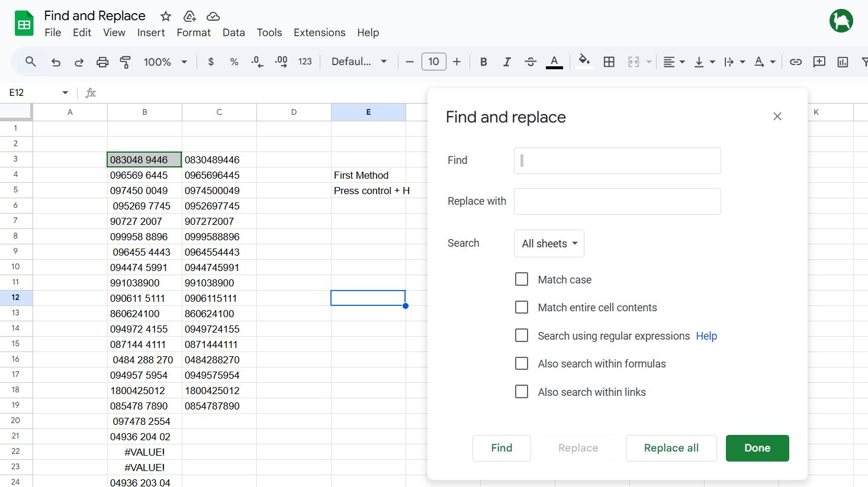
Task: Insert a link
Action: pos(796,62)
